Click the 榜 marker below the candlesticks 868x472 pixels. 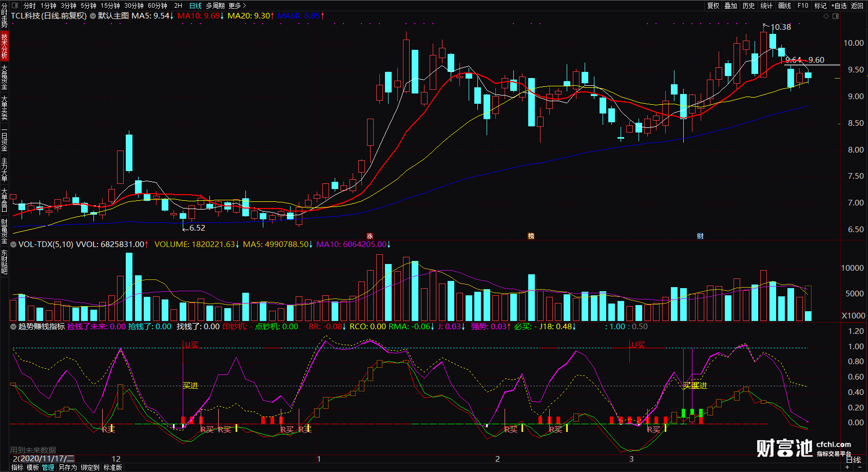(x=531, y=236)
